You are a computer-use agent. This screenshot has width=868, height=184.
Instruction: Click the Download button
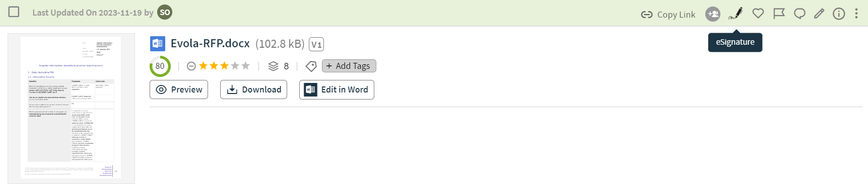(253, 89)
